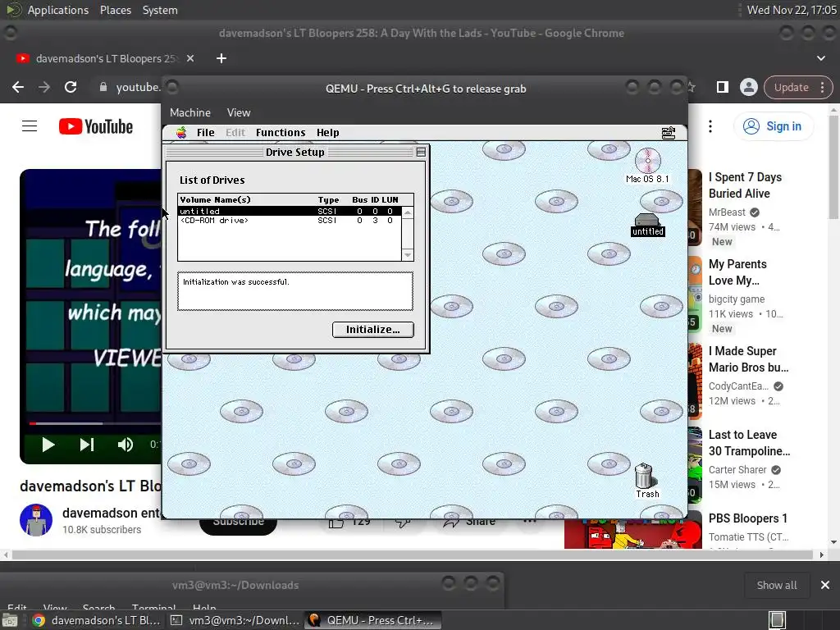The width and height of the screenshot is (840, 630).
Task: Close the davemadson's LT Bloopers tab
Action: pos(190,58)
